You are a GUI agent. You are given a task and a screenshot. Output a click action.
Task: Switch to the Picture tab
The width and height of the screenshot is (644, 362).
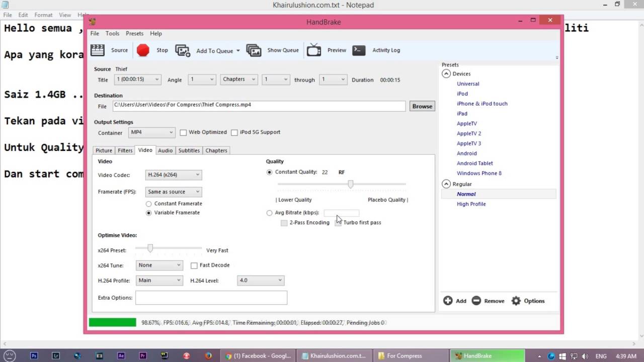click(x=104, y=150)
